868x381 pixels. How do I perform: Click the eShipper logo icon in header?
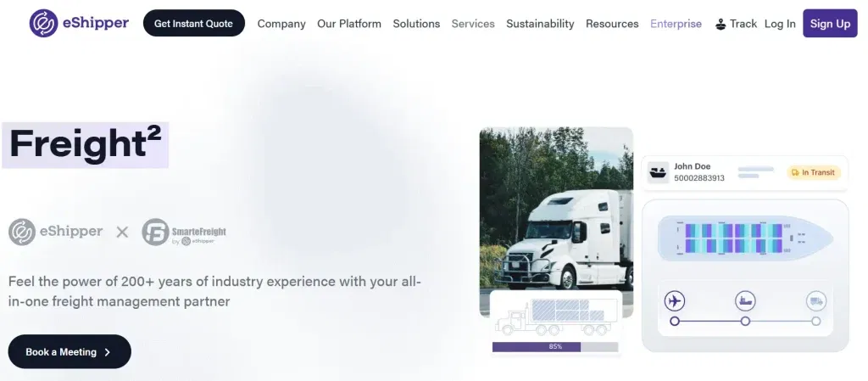[44, 23]
